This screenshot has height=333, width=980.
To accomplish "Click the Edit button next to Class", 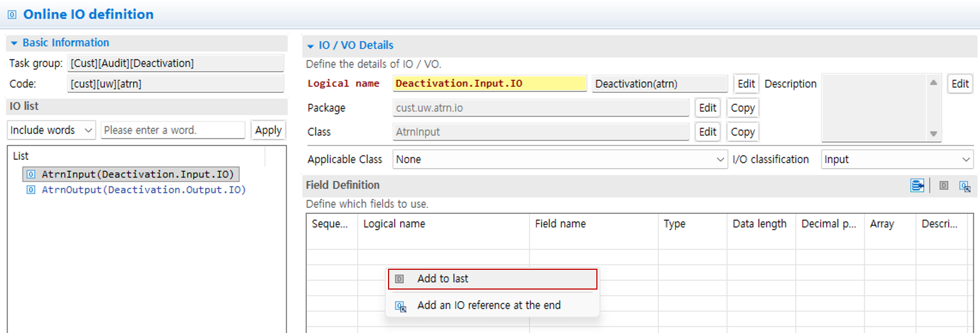I will click(x=707, y=132).
